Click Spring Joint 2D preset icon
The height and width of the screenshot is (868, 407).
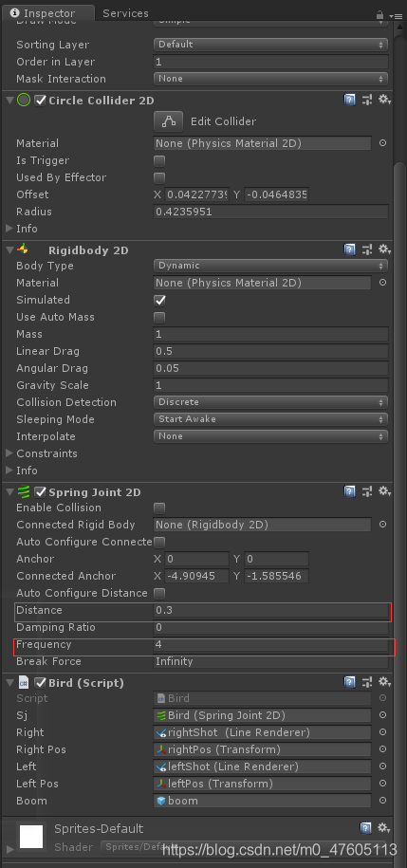(366, 491)
